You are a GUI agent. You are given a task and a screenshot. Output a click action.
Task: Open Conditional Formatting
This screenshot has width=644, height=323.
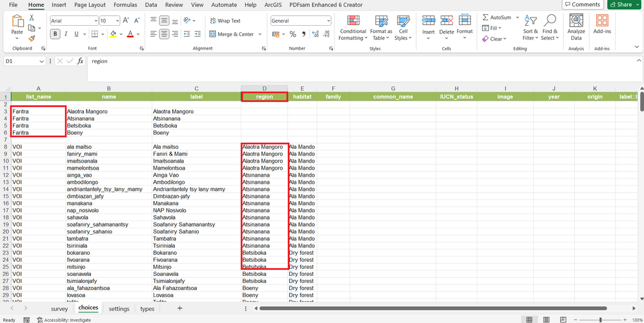pos(353,28)
